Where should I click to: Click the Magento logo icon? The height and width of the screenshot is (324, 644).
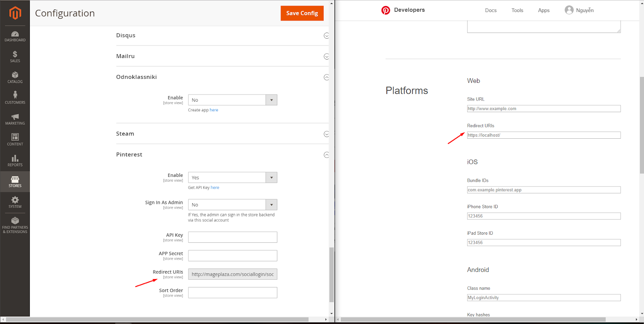pyautogui.click(x=15, y=13)
